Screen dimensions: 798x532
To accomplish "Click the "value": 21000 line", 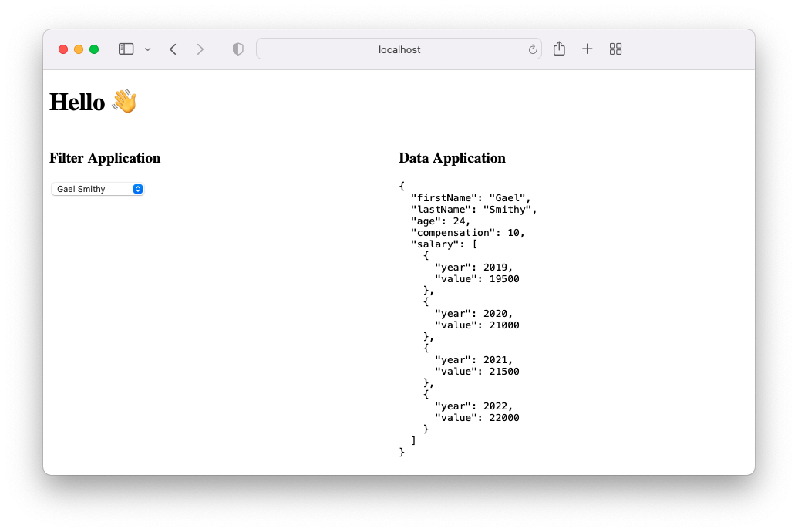I will click(476, 325).
